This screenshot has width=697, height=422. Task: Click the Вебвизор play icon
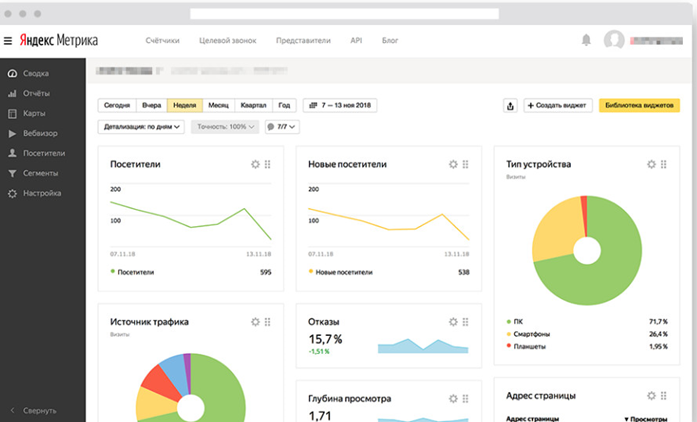point(12,133)
